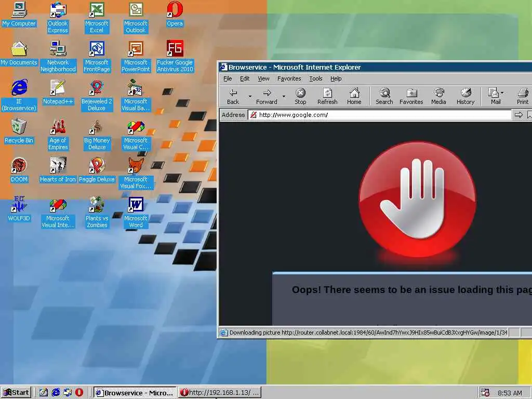The width and height of the screenshot is (532, 399).
Task: Launch Microsoft PowerPoint shortcut
Action: 136,56
